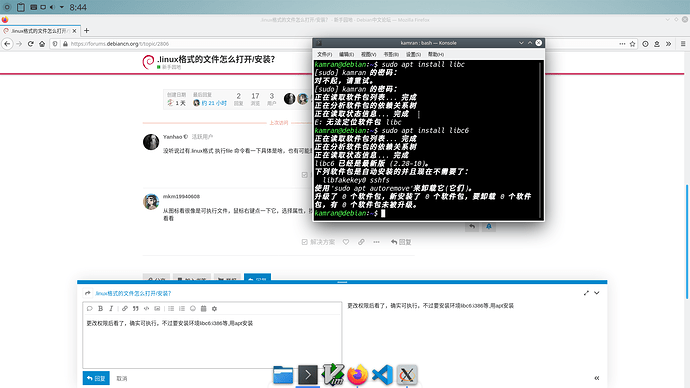Open the system tray dropdown arrow
690x388 pixels.
(62, 7)
